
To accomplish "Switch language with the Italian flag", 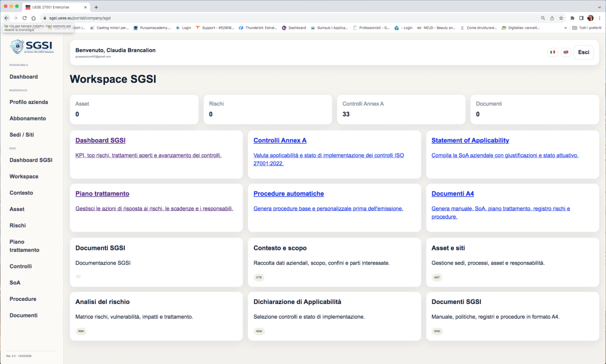I will [x=552, y=52].
